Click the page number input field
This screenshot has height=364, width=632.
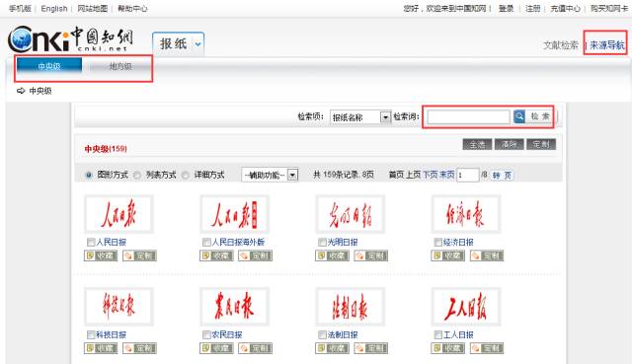[x=467, y=175]
